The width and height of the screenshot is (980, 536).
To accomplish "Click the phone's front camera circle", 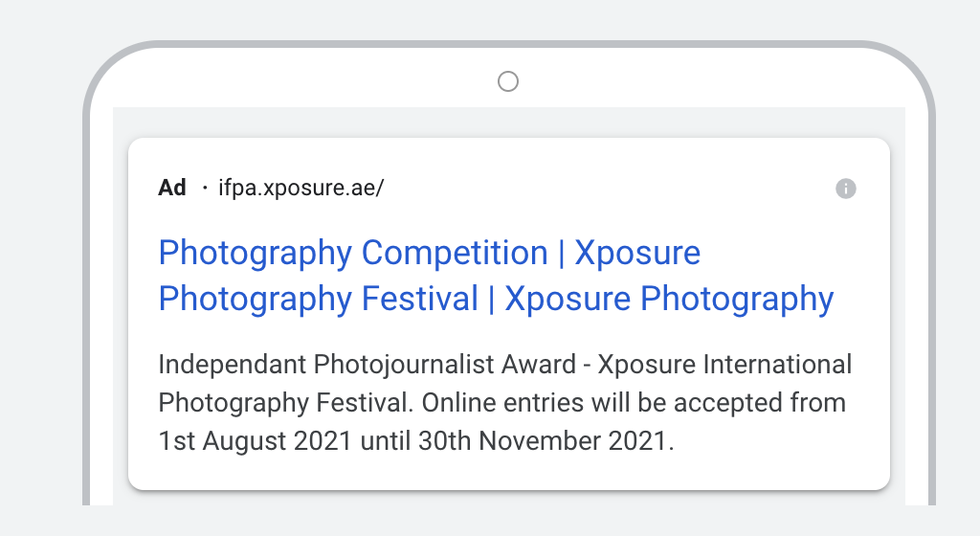I will (508, 81).
